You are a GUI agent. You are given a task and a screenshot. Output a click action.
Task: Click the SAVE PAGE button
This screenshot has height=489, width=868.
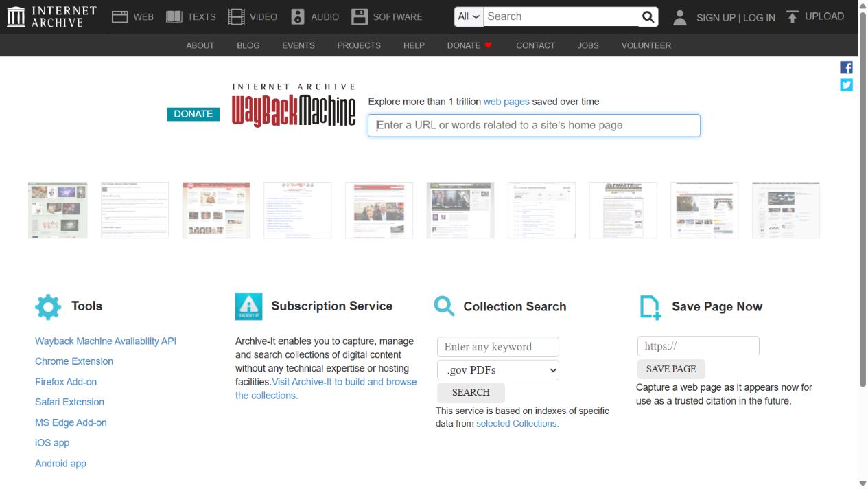(671, 369)
